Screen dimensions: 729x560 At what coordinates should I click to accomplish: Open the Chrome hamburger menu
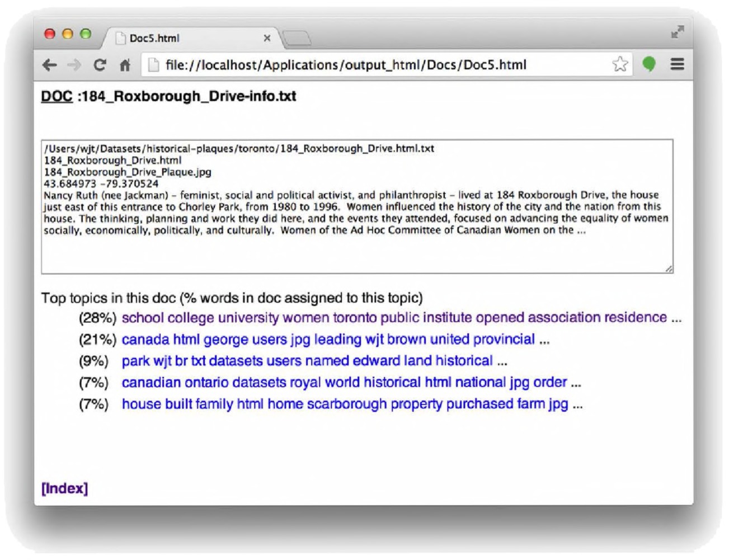point(678,64)
